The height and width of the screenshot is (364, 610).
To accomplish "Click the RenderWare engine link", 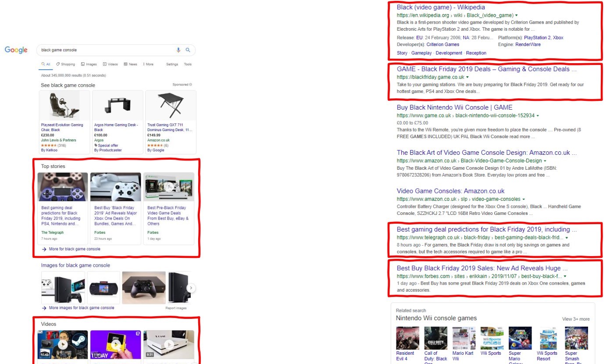I will (x=528, y=44).
